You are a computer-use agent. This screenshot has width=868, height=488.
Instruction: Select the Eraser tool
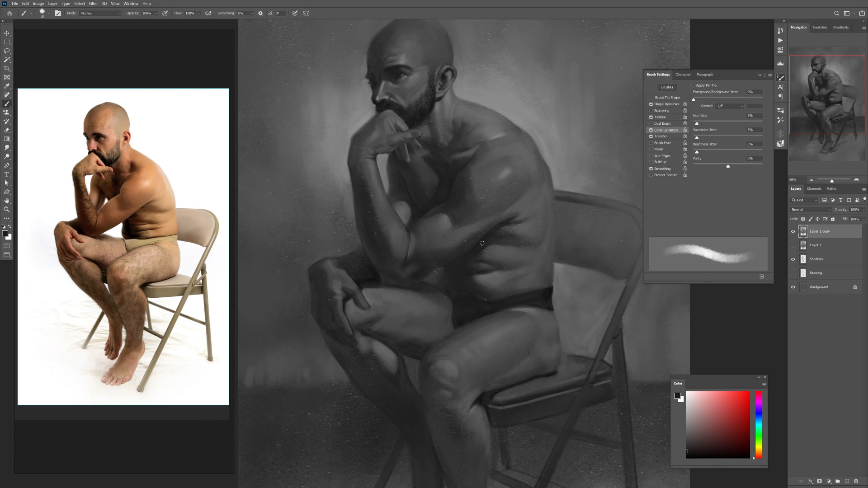(7, 130)
